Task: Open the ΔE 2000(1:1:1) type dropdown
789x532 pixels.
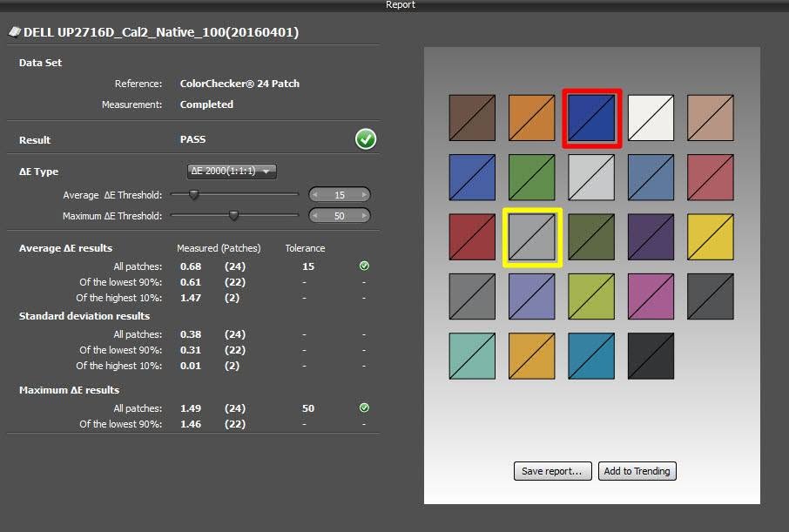Action: (232, 172)
